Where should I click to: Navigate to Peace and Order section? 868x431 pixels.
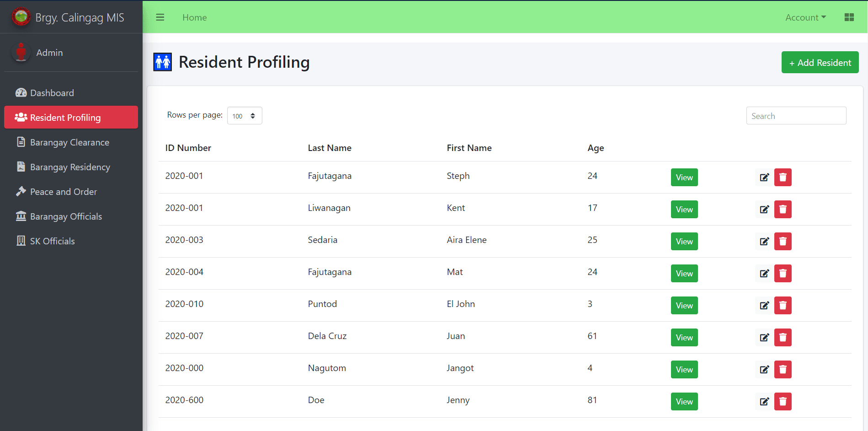(63, 192)
